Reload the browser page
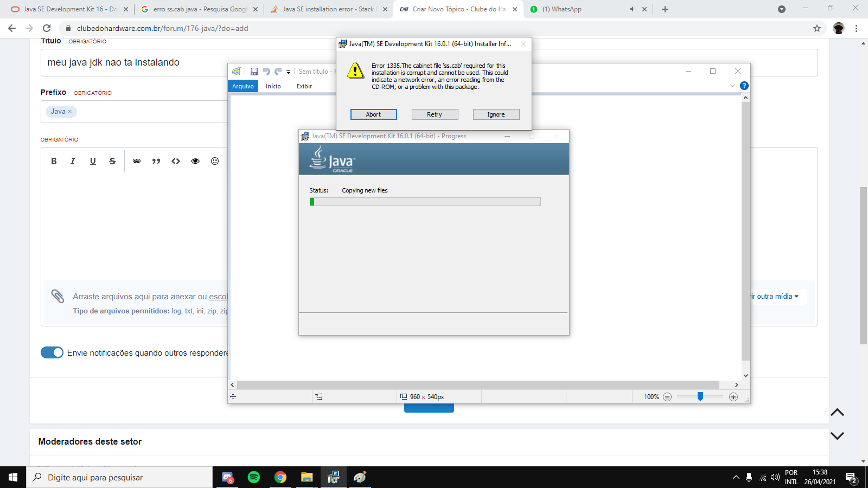This screenshot has height=488, width=868. point(47,28)
